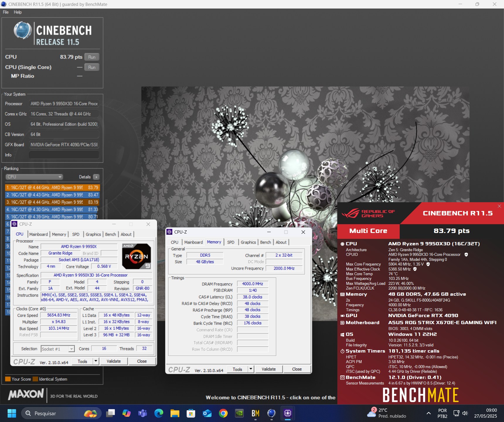Click the Republic of Gamers logo
The height and width of the screenshot is (422, 504).
coord(368,213)
